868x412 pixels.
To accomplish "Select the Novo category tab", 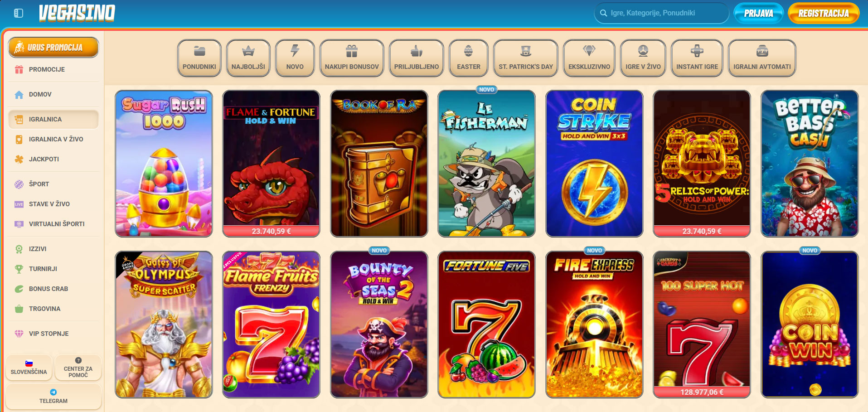I will click(x=295, y=58).
